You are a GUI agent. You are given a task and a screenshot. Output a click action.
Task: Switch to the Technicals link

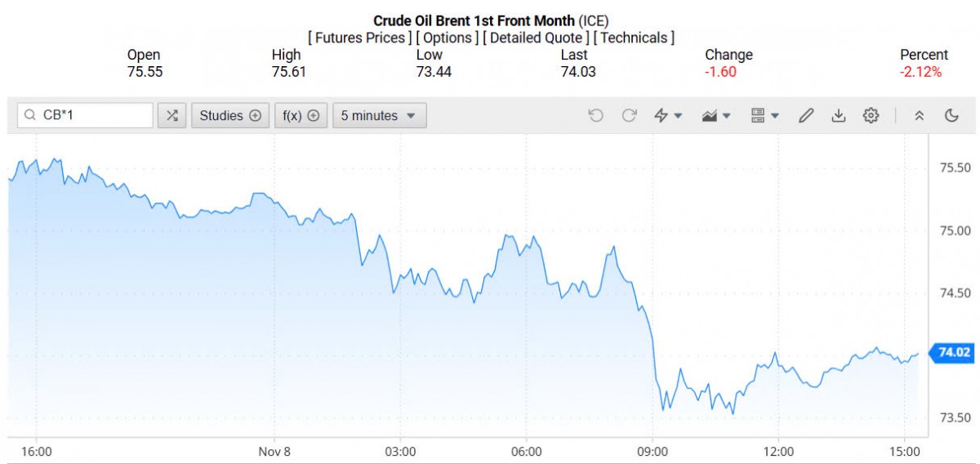634,38
